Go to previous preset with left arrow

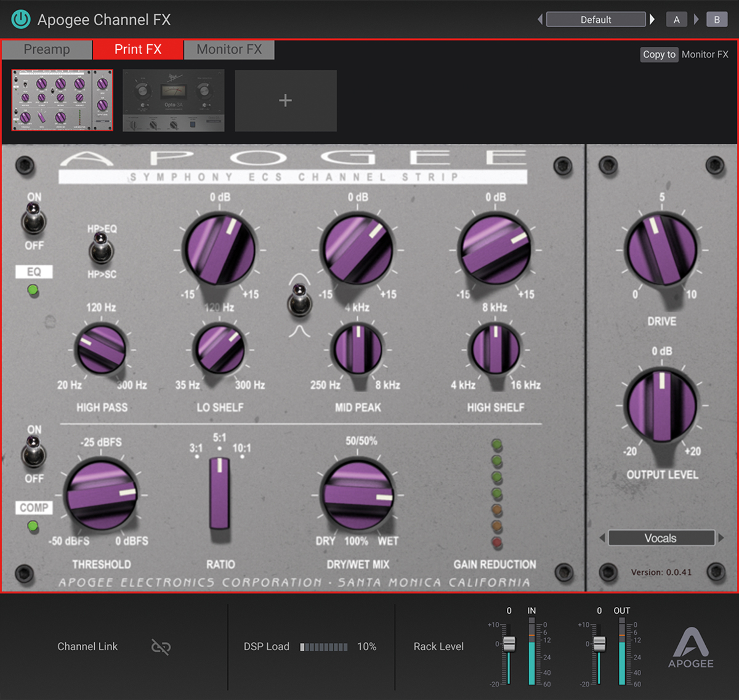pos(540,19)
